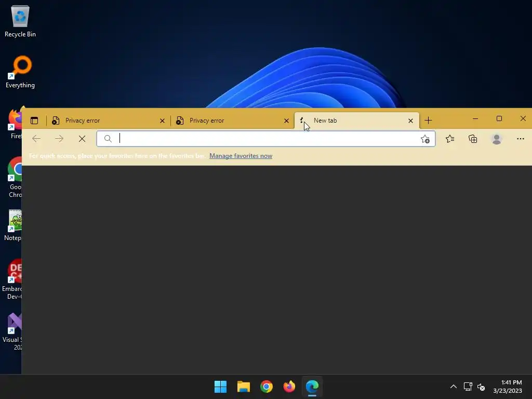Select the Visual Studio desktop shortcut
This screenshot has width=532, height=399.
point(13,331)
